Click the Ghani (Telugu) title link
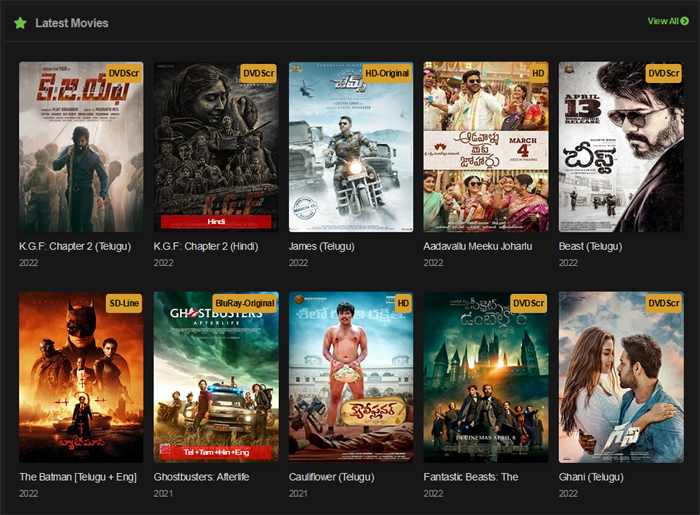The width and height of the screenshot is (700, 515). tap(591, 477)
